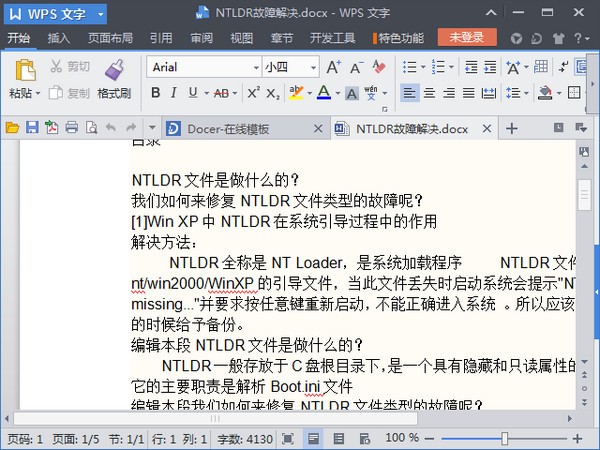Apply subscript X₂ formatting
Image resolution: width=600 pixels, height=450 pixels.
[x=273, y=93]
